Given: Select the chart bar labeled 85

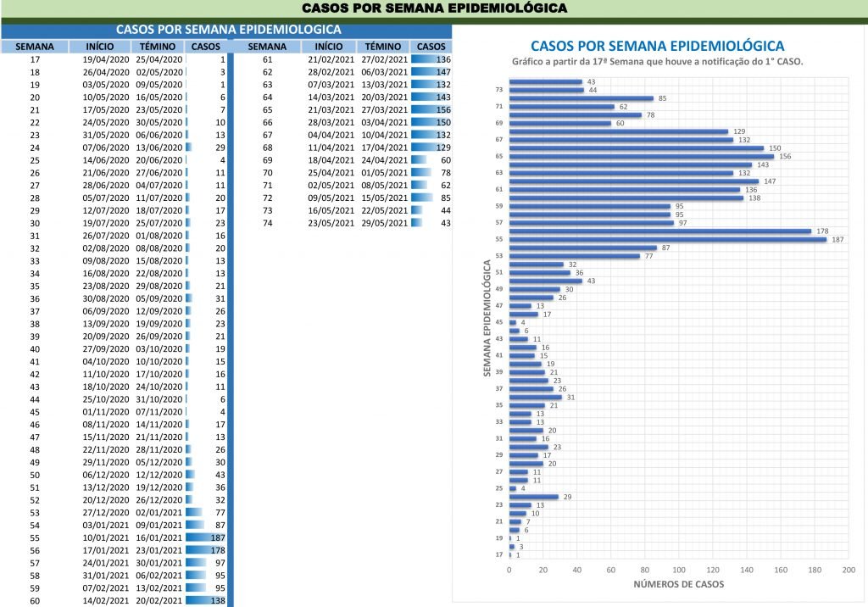Looking at the screenshot, I should click(581, 98).
